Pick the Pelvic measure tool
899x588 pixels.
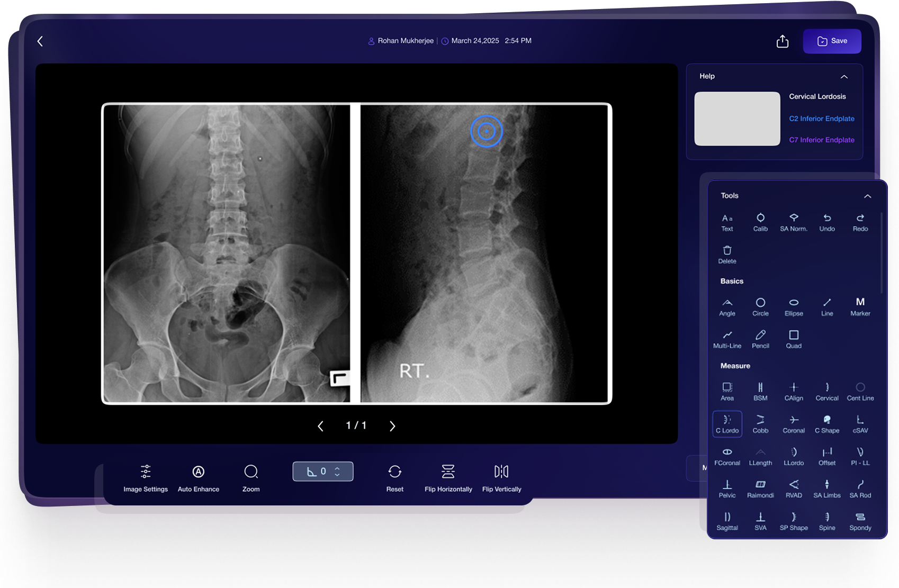coord(727,489)
